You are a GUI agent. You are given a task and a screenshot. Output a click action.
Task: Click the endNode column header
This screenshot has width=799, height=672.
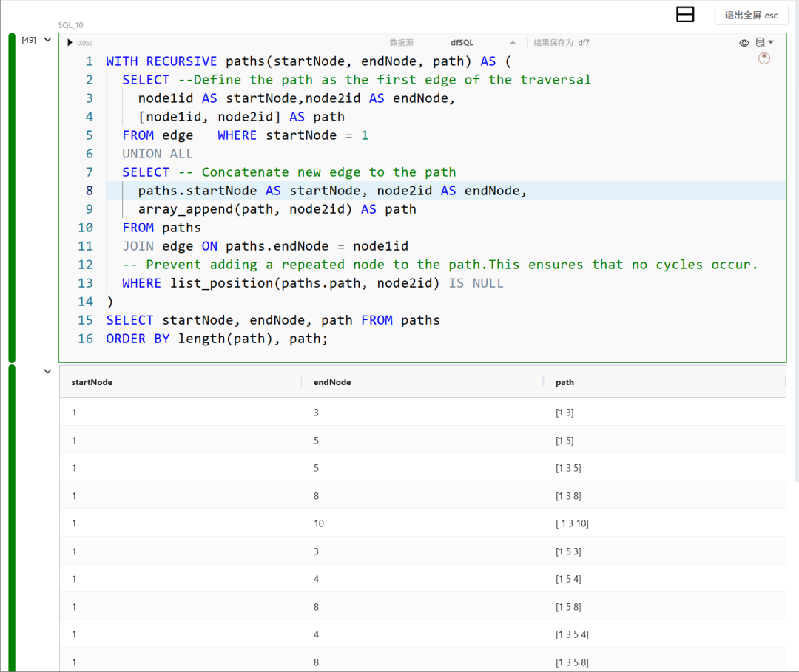pyautogui.click(x=332, y=382)
